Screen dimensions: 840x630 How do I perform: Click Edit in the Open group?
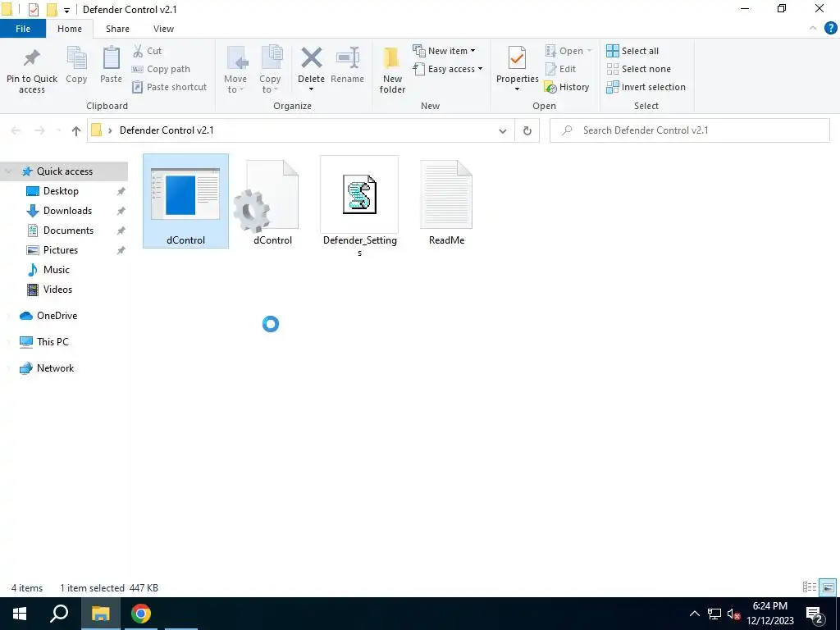(x=560, y=69)
